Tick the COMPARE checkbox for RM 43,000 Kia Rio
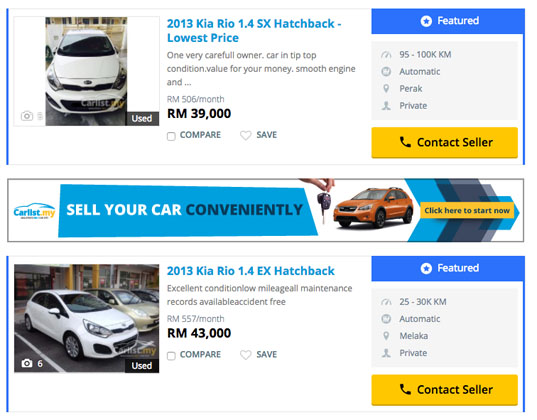Image resolution: width=537 pixels, height=420 pixels. 171,356
